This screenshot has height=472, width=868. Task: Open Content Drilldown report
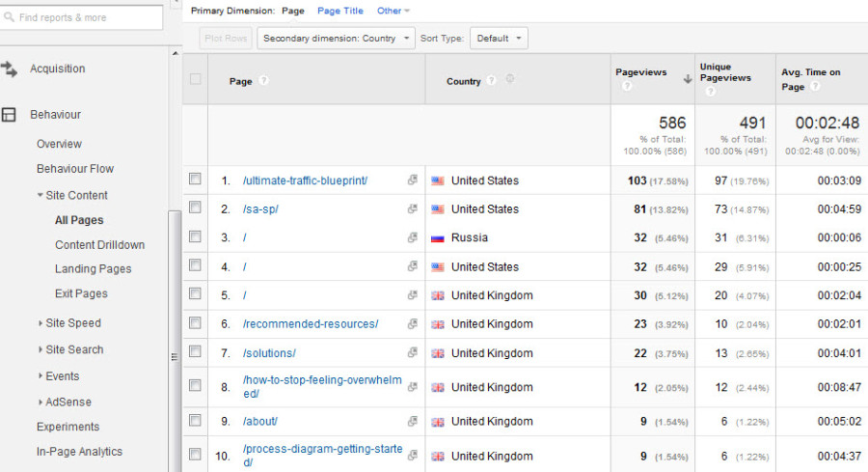99,245
